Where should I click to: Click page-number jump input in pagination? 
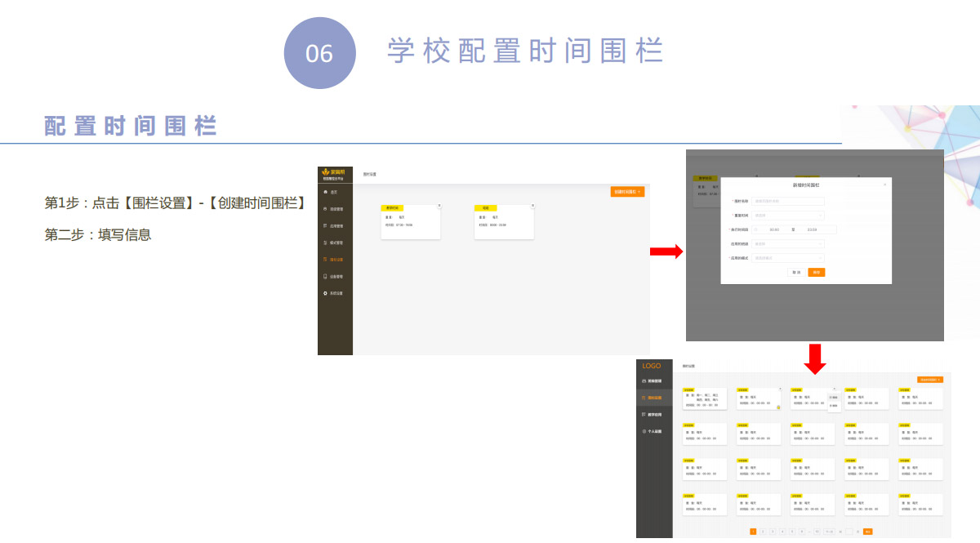point(849,532)
